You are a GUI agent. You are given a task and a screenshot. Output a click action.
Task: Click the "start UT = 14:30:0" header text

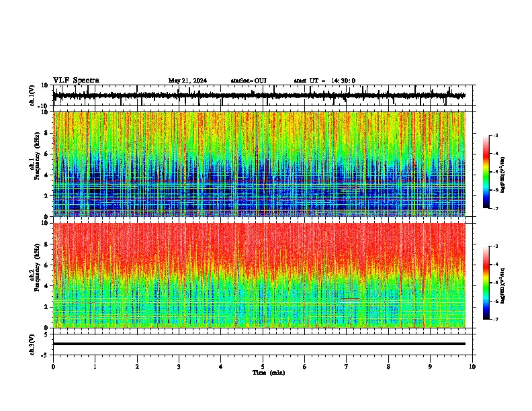click(324, 81)
